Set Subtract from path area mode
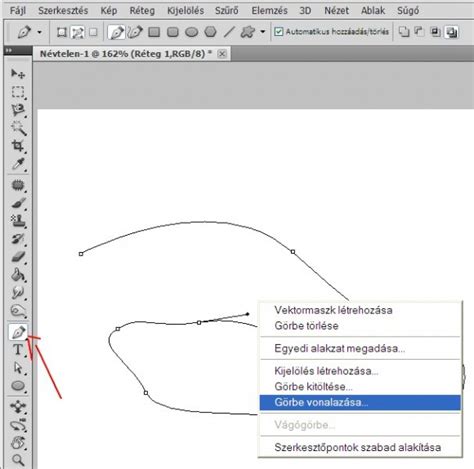 419,32
